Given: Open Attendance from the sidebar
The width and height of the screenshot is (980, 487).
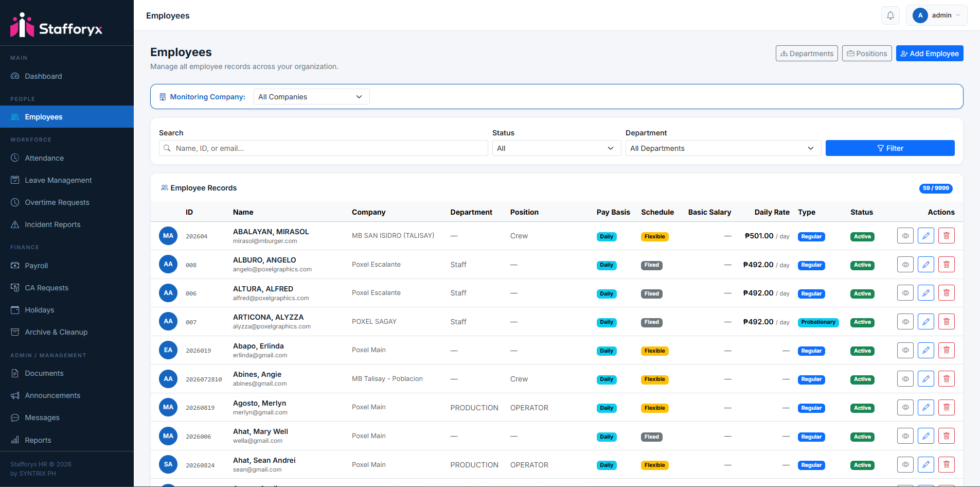Looking at the screenshot, I should click(x=67, y=158).
